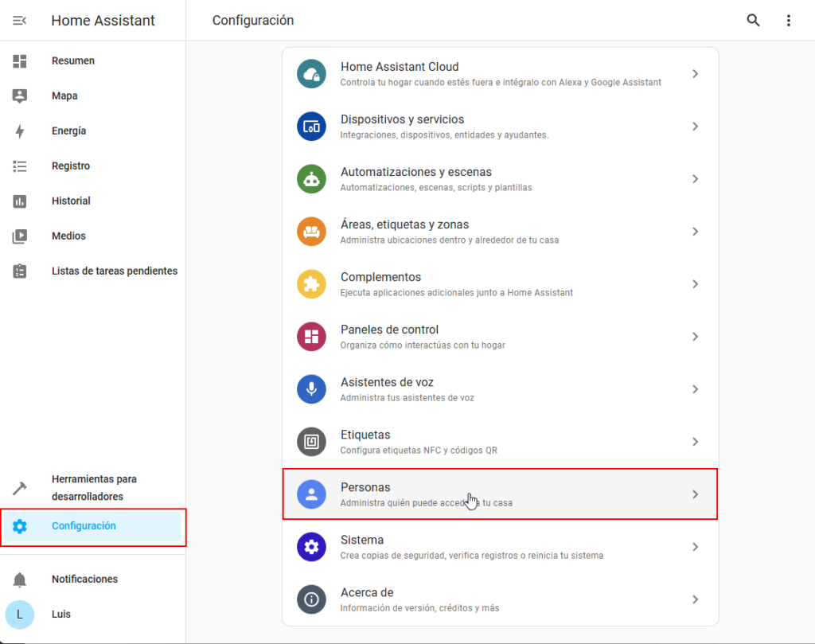This screenshot has width=815, height=644.
Task: Click the Acerca de info icon
Action: 311,599
